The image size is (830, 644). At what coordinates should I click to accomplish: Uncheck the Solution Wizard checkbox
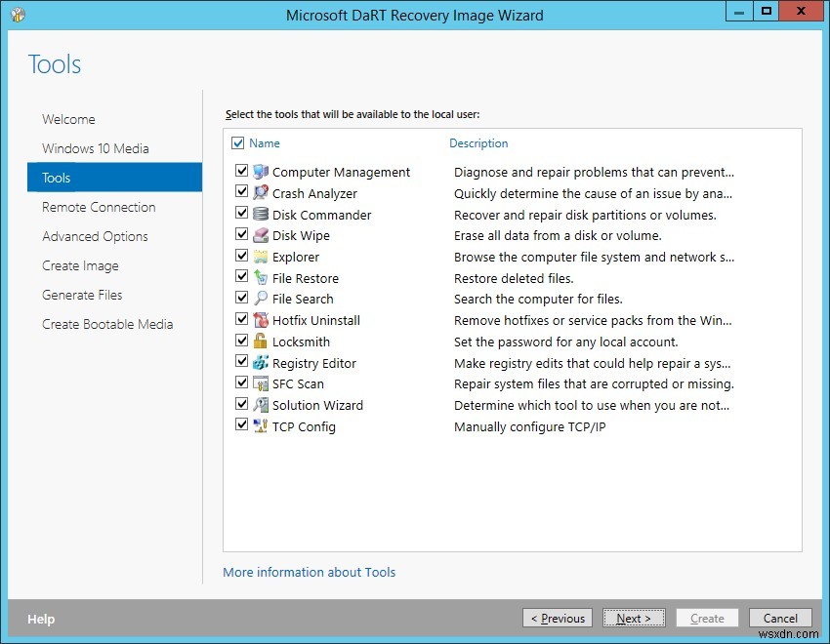tap(241, 403)
